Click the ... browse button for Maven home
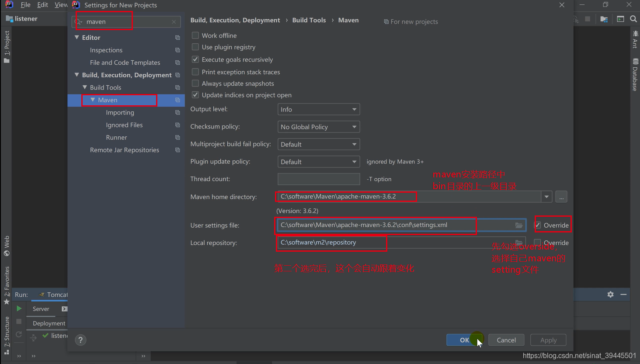640x364 pixels. 561,197
